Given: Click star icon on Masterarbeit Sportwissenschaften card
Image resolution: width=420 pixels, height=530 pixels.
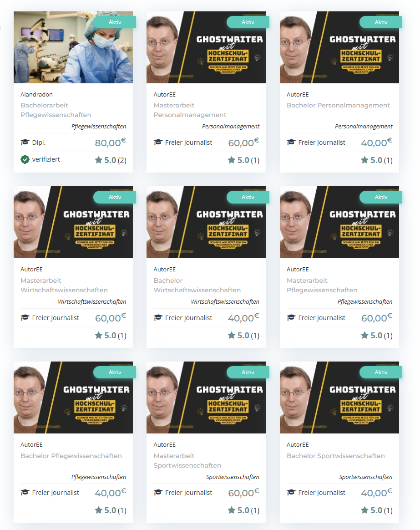Looking at the screenshot, I should [x=232, y=510].
